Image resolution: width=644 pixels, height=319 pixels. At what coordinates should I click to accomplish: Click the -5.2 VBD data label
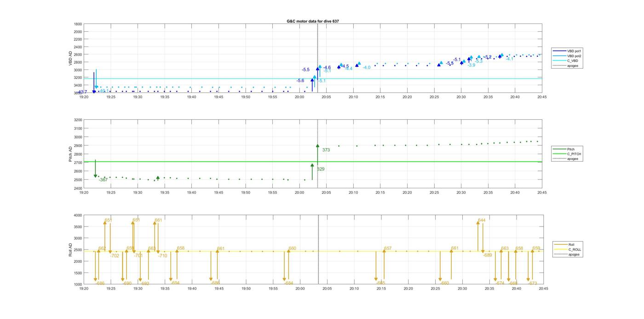(x=488, y=57)
